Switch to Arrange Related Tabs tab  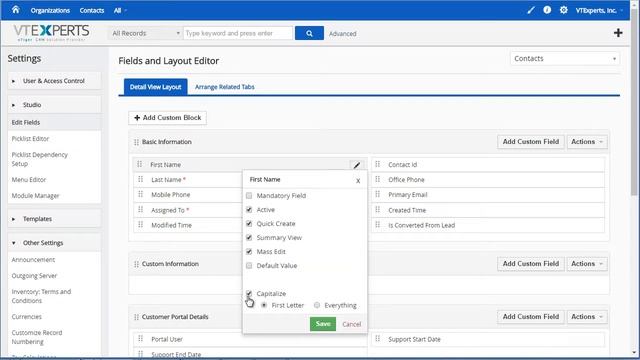coord(224,87)
